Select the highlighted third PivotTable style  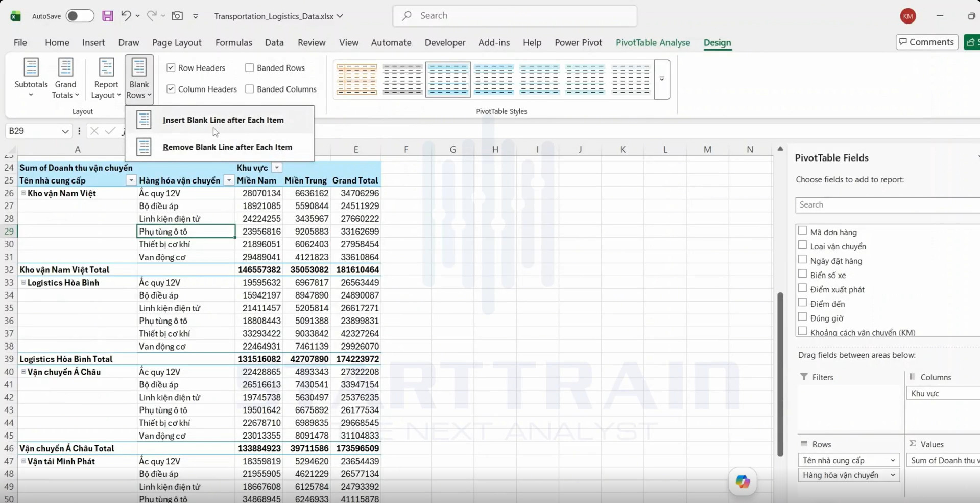click(448, 79)
